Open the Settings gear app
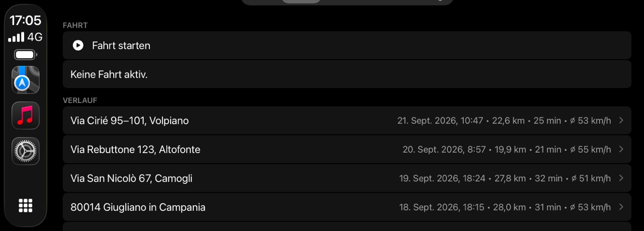644x231 pixels. pyautogui.click(x=26, y=151)
